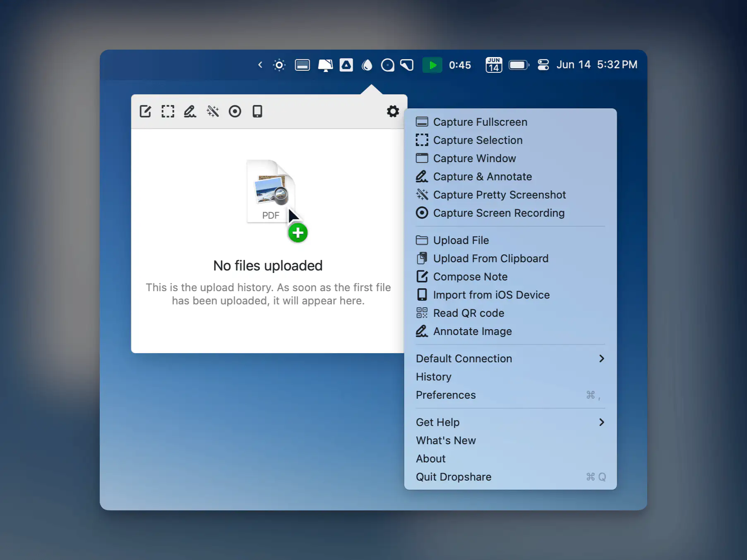The height and width of the screenshot is (560, 747).
Task: Select Capture Window menu entry
Action: (510, 158)
